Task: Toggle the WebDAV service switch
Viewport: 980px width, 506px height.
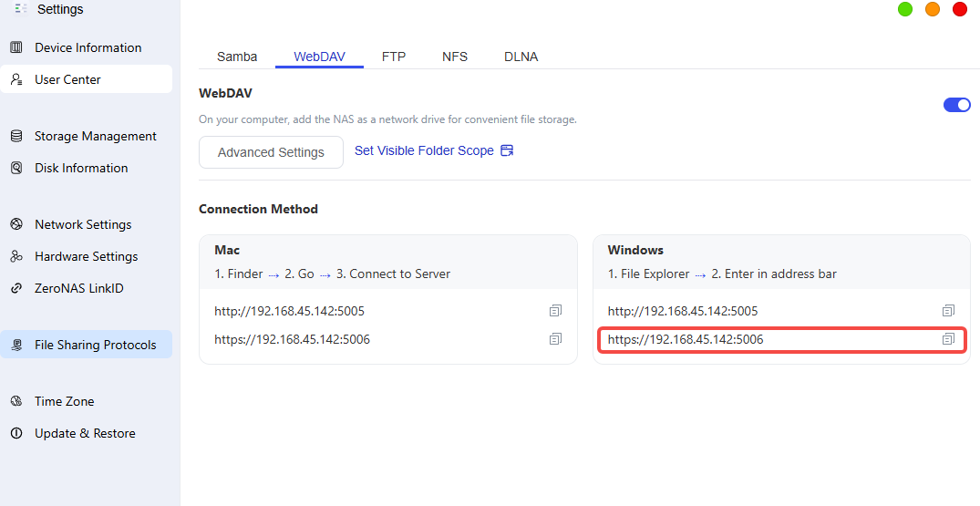Action: coord(956,104)
